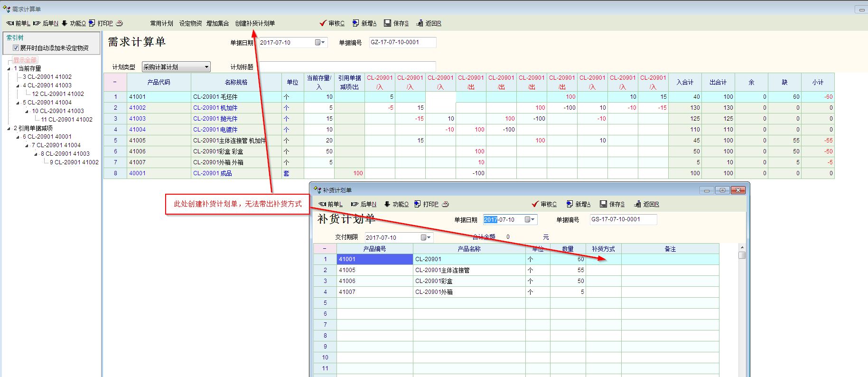Image resolution: width=868 pixels, height=377 pixels.
Task: Open 功能O down-arrow in 补货计划单 toolbar
Action: point(387,204)
